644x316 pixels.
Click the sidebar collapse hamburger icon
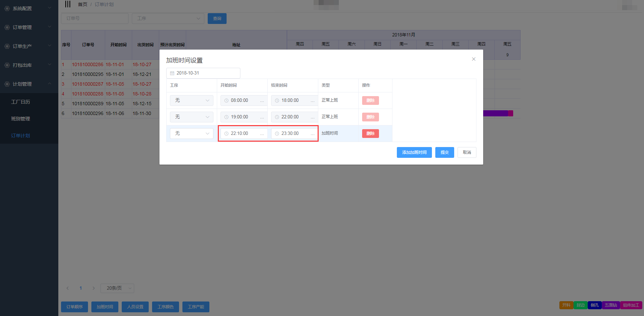coord(68,4)
